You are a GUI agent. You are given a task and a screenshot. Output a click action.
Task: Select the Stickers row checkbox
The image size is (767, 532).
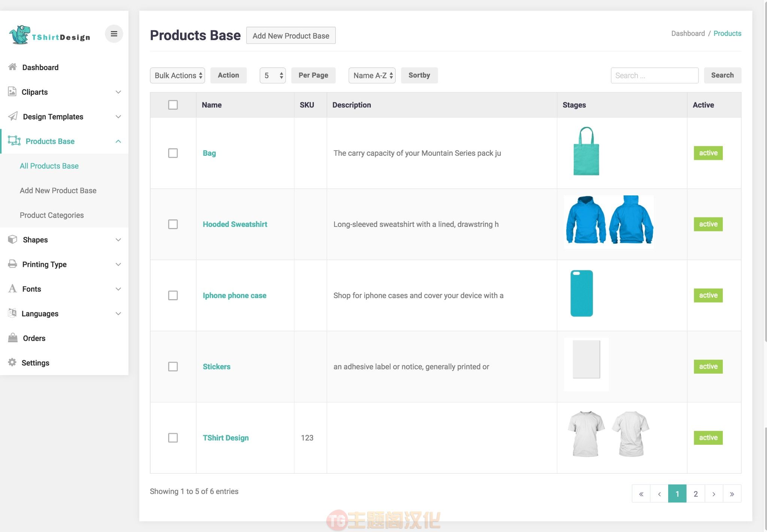coord(173,367)
